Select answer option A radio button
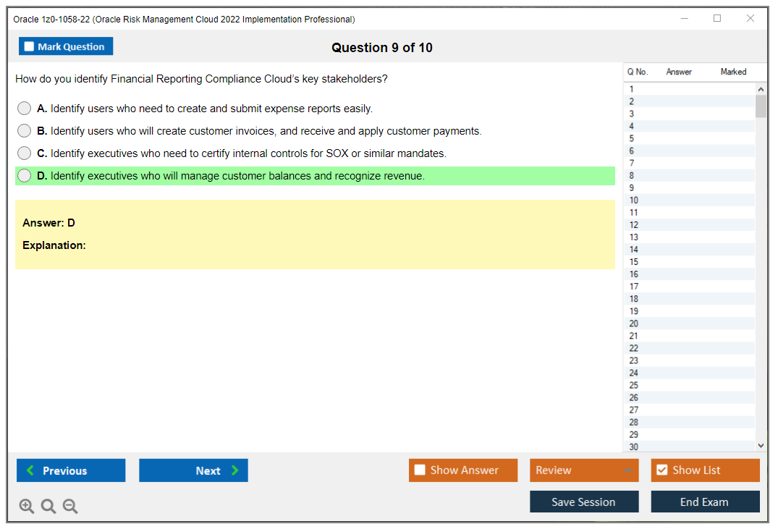Viewport: 778px width, 532px height. [24, 108]
